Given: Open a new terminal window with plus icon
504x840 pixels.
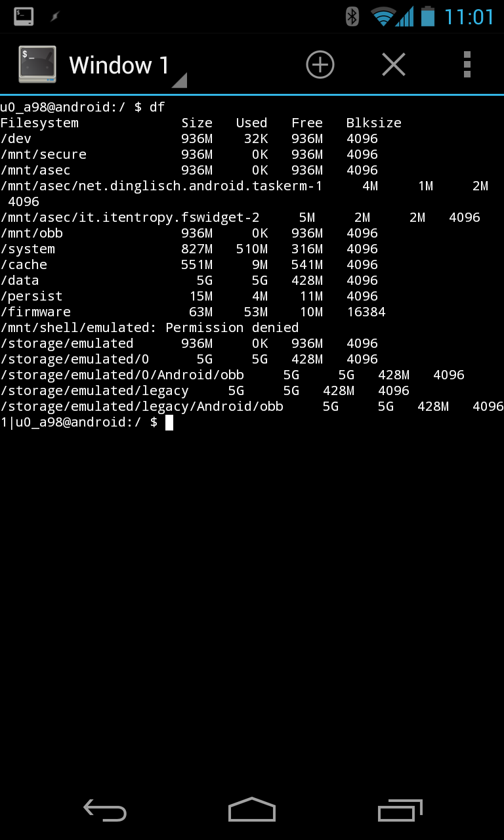Looking at the screenshot, I should (x=320, y=64).
